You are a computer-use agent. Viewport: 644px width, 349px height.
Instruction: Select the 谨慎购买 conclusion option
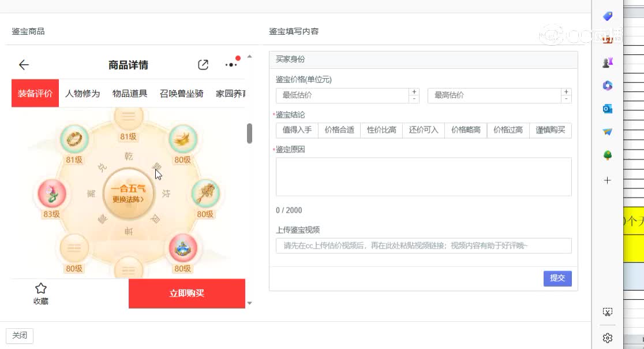point(550,131)
